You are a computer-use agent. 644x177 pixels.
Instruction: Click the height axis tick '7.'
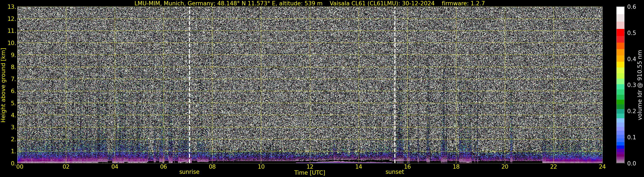coord(13,79)
